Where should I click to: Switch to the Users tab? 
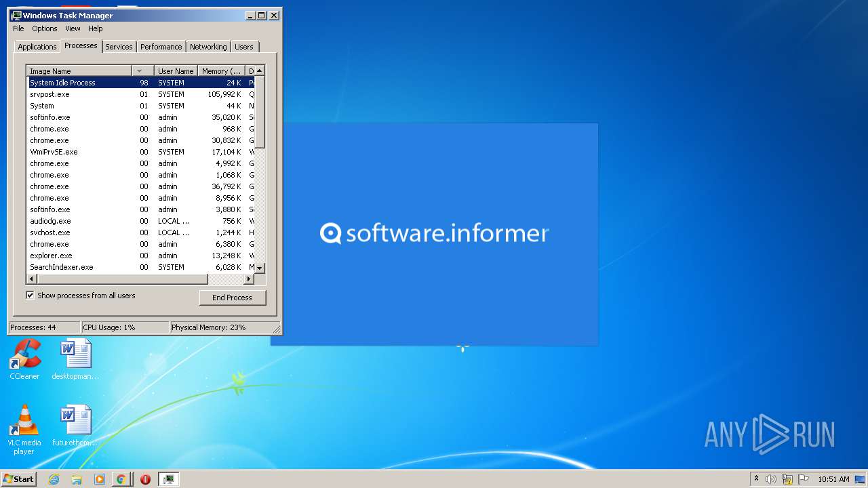coord(244,47)
